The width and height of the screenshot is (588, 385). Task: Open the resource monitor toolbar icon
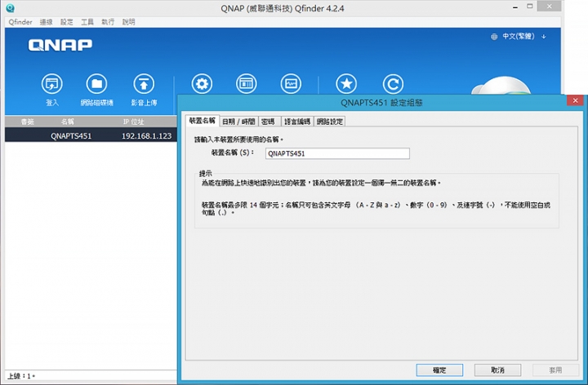[291, 83]
